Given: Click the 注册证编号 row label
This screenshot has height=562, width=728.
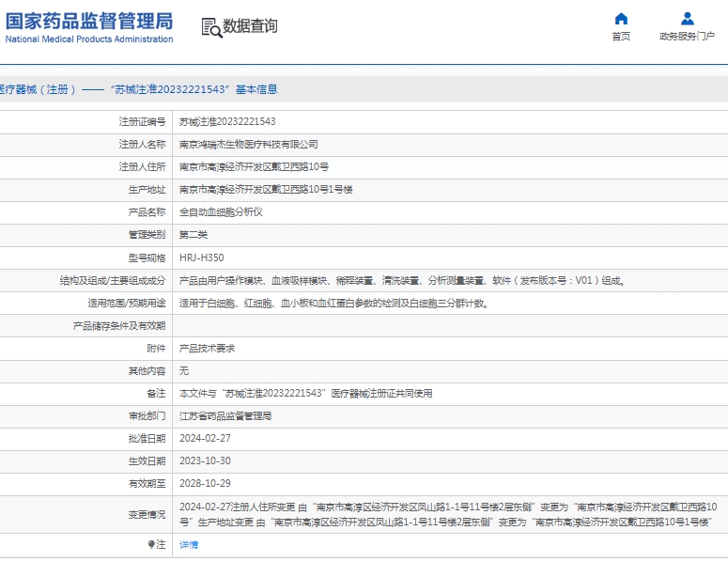Looking at the screenshot, I should coord(142,121).
